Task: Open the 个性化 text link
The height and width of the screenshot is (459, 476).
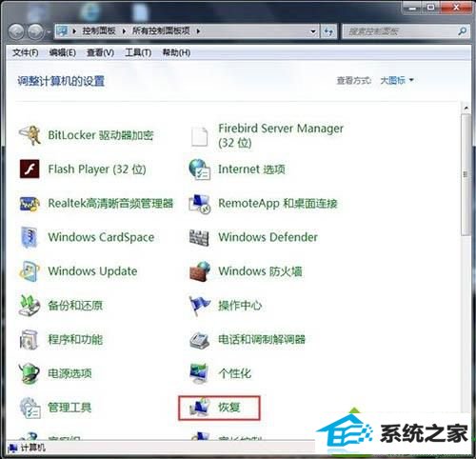Action: point(234,373)
